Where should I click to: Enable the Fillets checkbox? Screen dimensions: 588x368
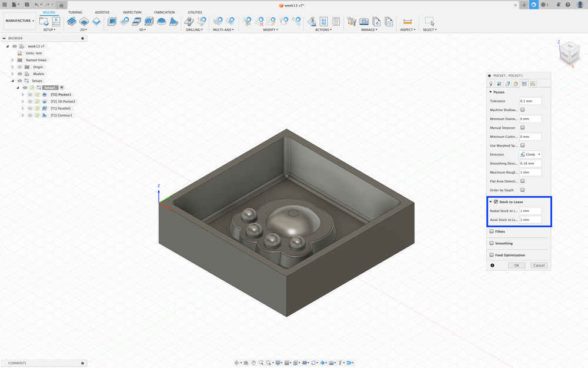click(492, 231)
